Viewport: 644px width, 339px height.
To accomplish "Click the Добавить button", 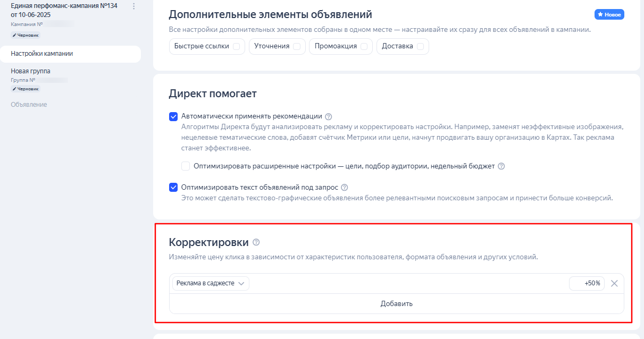I will pyautogui.click(x=397, y=303).
